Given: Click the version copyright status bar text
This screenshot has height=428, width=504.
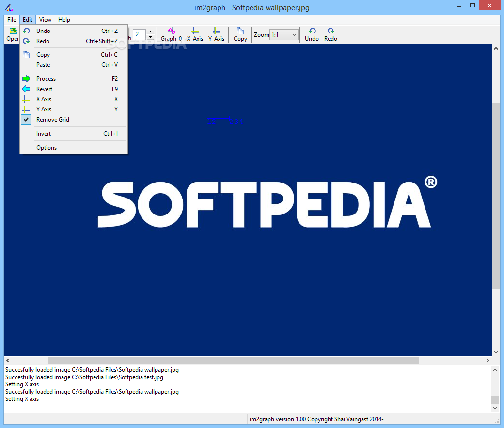Looking at the screenshot, I should click(316, 419).
